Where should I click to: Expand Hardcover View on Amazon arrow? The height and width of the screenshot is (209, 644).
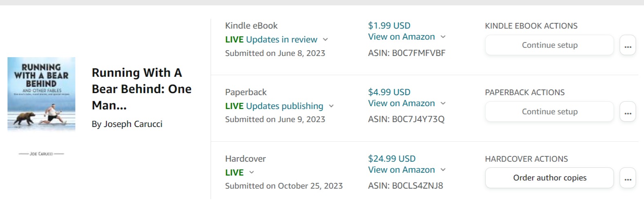coord(443,170)
